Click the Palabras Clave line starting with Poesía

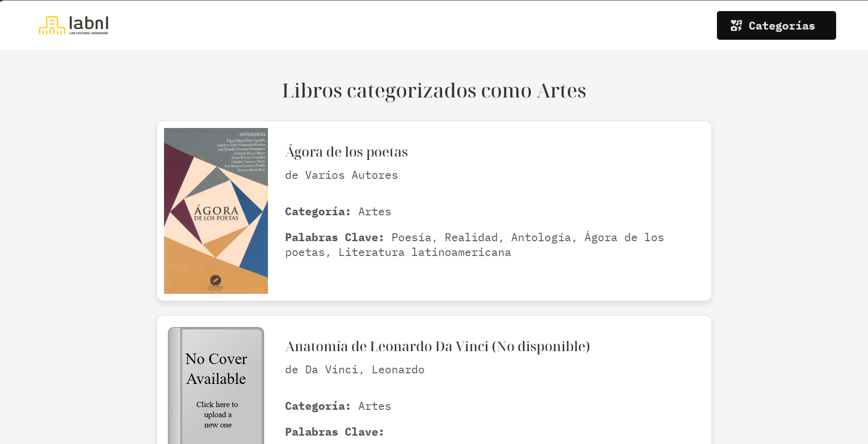pyautogui.click(x=474, y=245)
